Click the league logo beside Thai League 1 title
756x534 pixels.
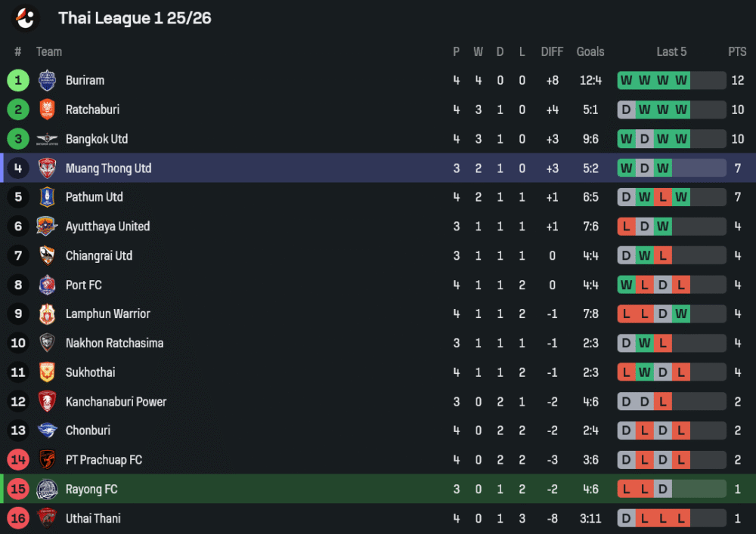point(25,18)
